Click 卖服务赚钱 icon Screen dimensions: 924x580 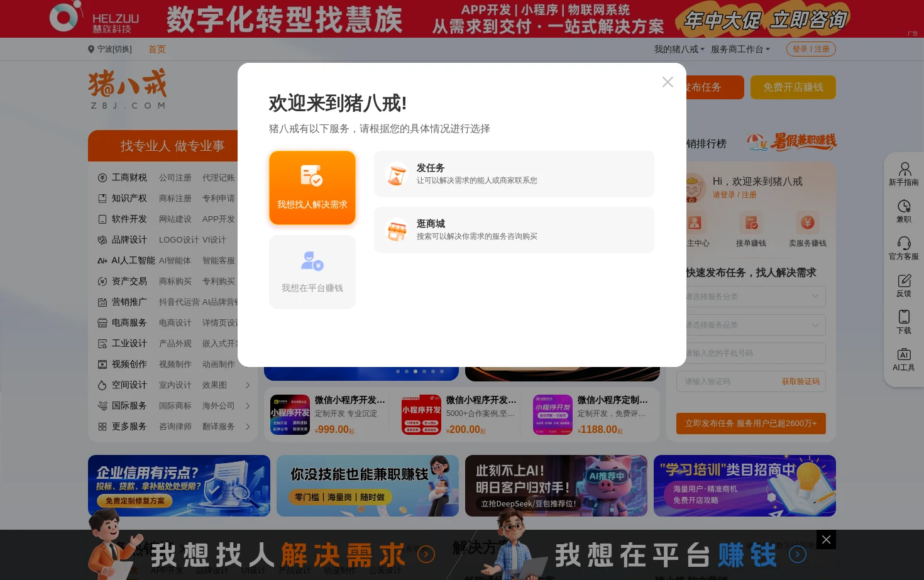pyautogui.click(x=808, y=222)
